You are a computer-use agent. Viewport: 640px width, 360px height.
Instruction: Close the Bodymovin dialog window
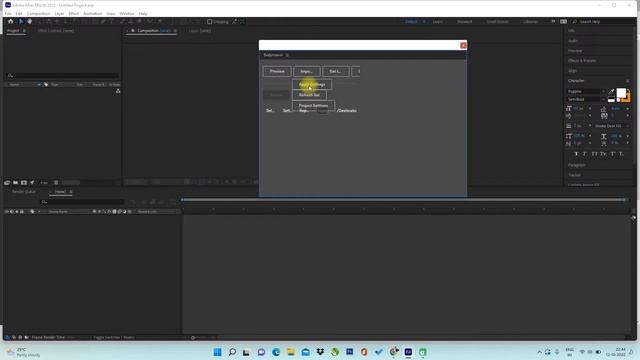(463, 45)
